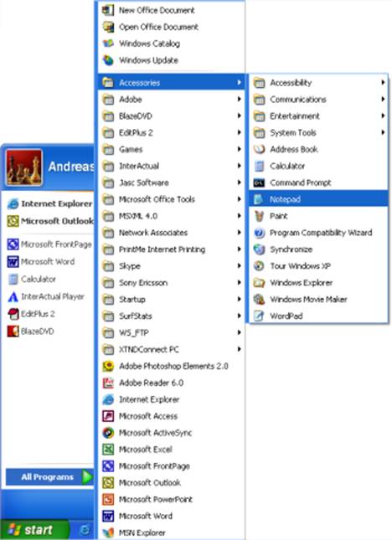392x540 pixels.
Task: Click the Microsoft Outlook icon in All Programs
Action: coord(108,482)
